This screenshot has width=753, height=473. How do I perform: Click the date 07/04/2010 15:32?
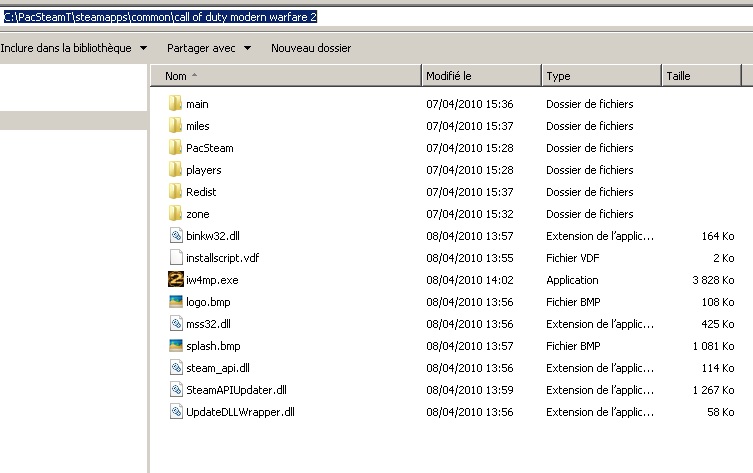point(470,214)
